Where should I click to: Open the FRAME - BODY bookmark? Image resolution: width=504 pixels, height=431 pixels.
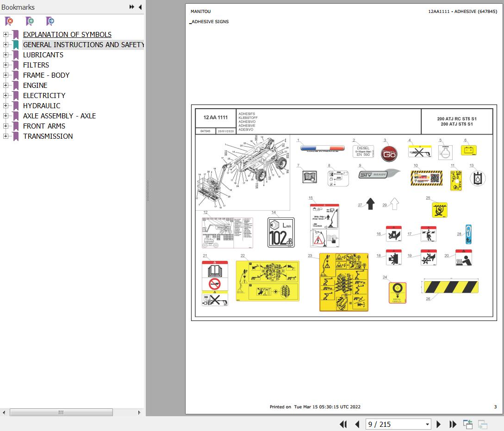point(46,75)
